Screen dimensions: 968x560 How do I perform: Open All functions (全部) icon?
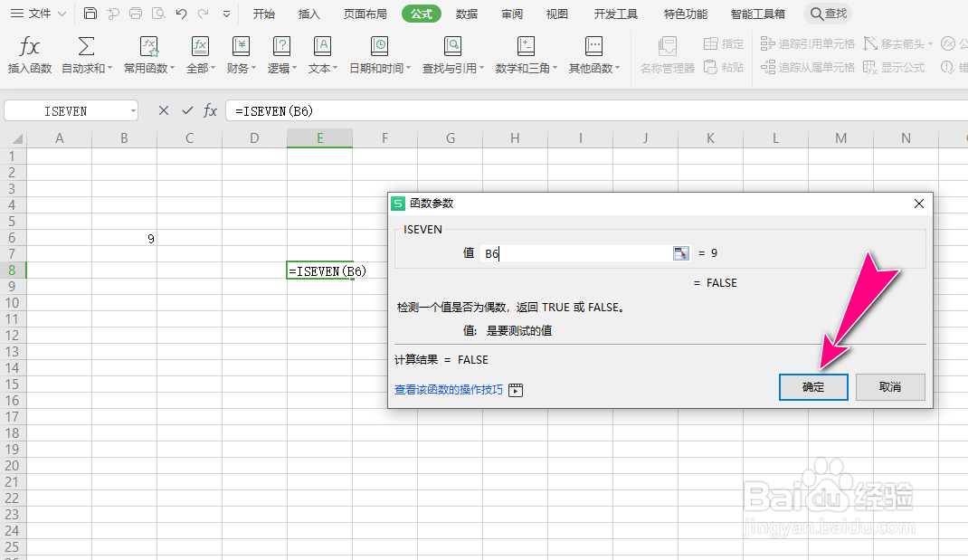tap(200, 46)
